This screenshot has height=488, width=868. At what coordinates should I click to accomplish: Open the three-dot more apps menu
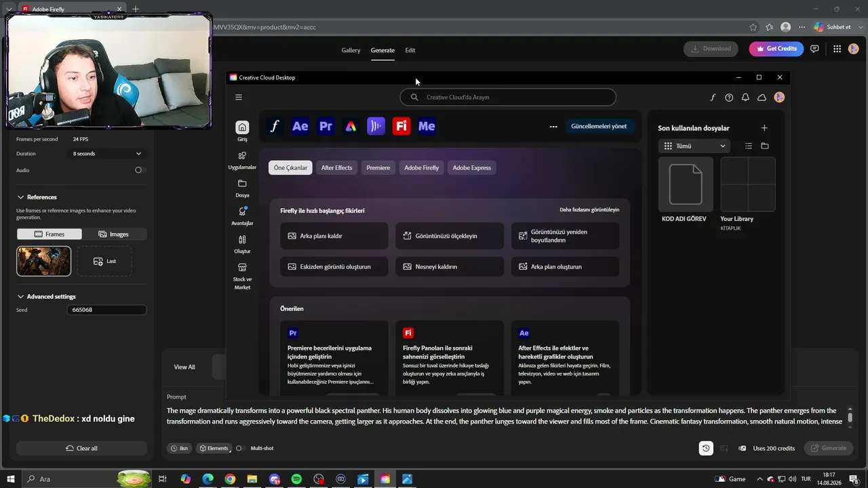553,126
